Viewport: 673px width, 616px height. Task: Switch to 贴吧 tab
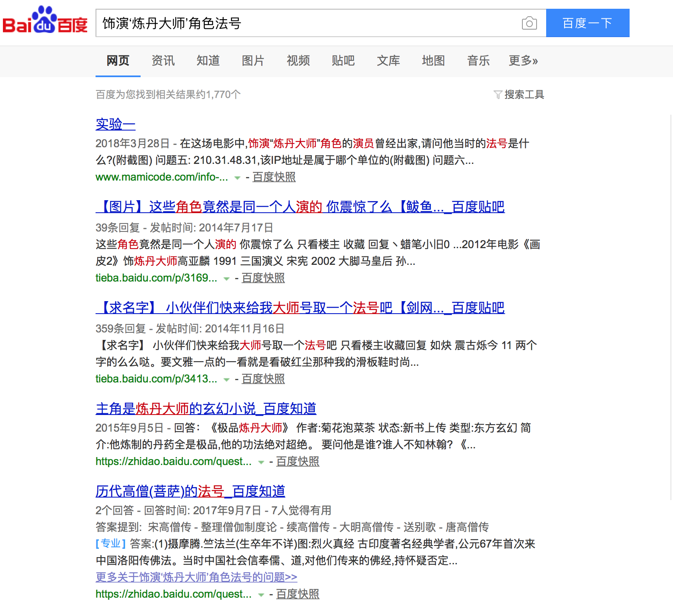(x=343, y=61)
